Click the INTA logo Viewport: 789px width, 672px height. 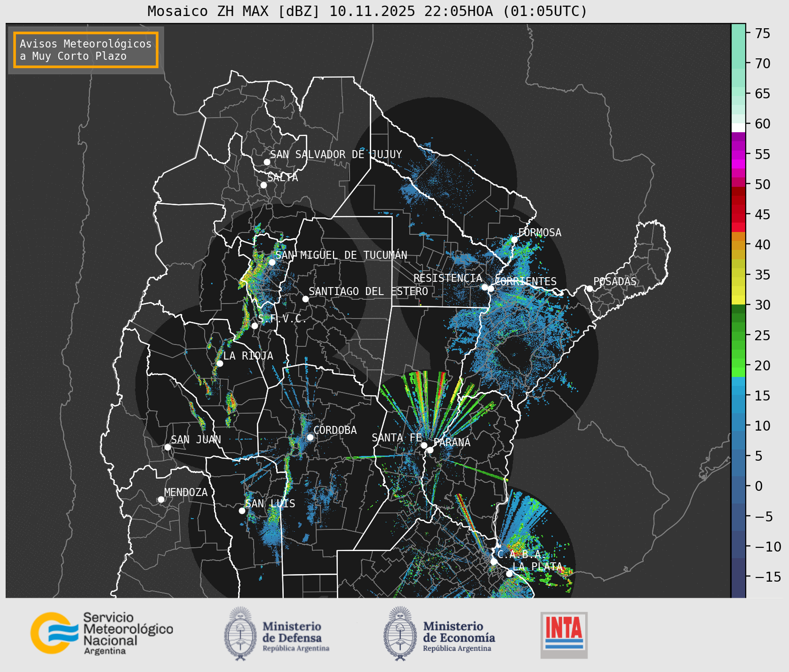(564, 635)
